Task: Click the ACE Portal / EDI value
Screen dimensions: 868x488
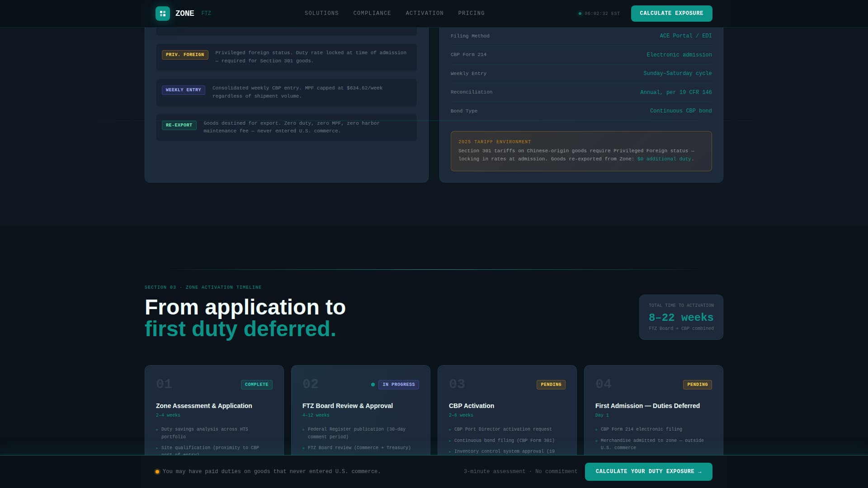Action: 685,36
